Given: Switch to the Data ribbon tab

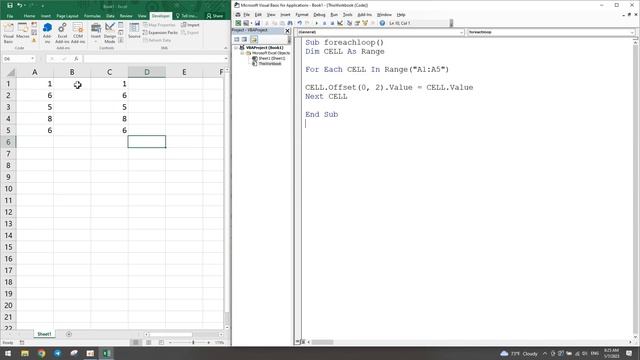Looking at the screenshot, I should tap(110, 16).
